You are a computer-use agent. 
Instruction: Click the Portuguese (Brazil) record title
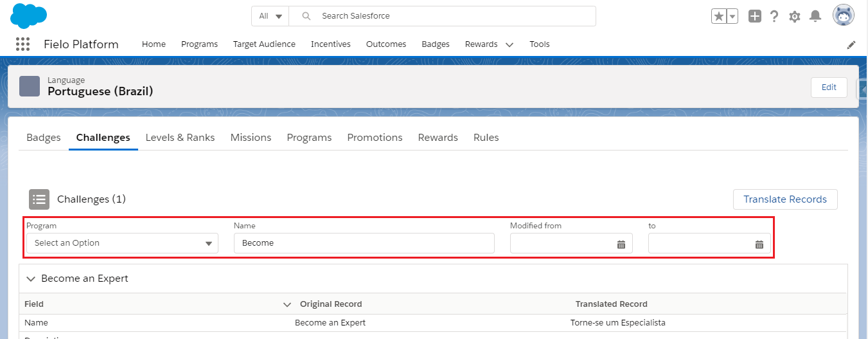pos(100,91)
